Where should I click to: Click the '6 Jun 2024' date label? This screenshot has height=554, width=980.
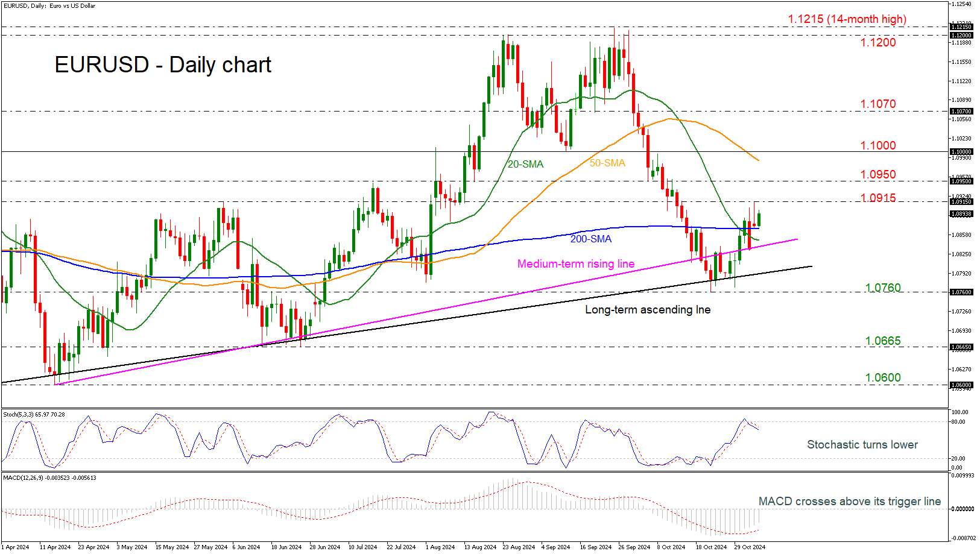pyautogui.click(x=246, y=547)
